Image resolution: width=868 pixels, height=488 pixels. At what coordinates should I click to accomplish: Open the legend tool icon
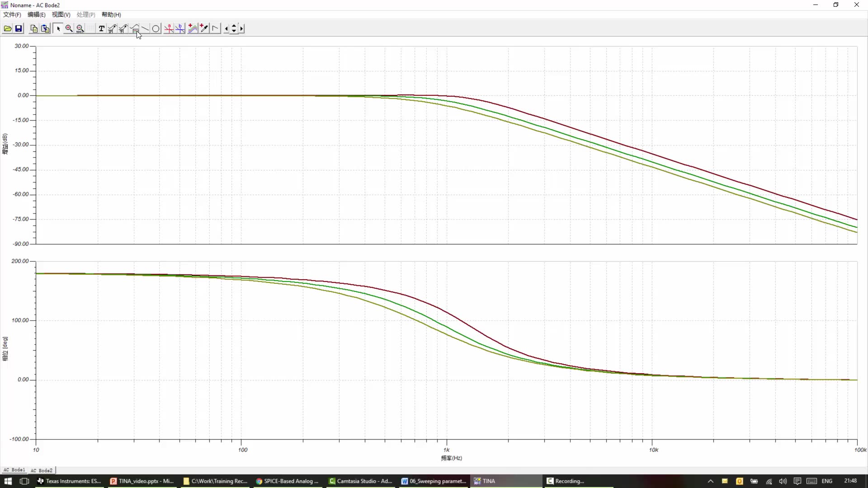click(x=134, y=28)
